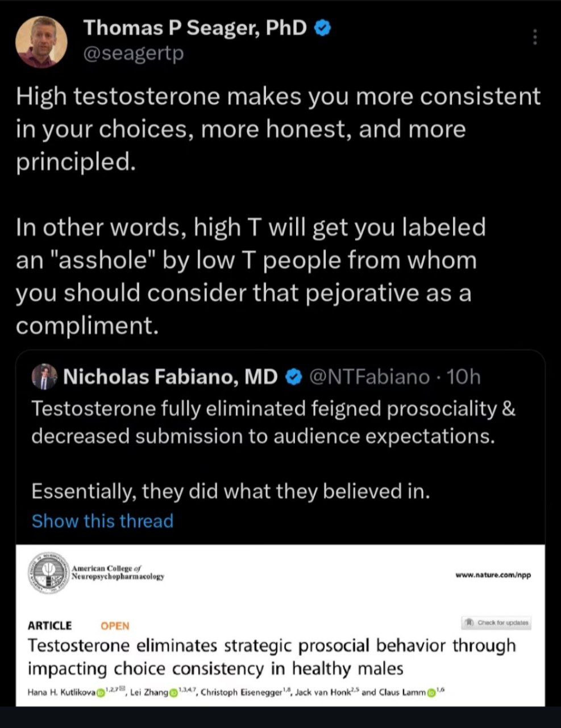This screenshot has height=728, width=561.
Task: Click verified badge beside Nicholas Fabiano, MD
Action: pyautogui.click(x=293, y=377)
